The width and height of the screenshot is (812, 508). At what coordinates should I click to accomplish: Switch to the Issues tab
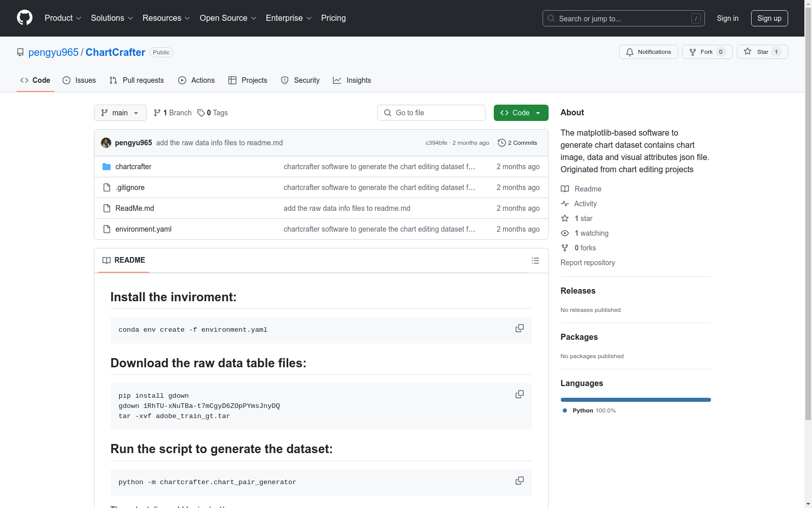tap(79, 80)
